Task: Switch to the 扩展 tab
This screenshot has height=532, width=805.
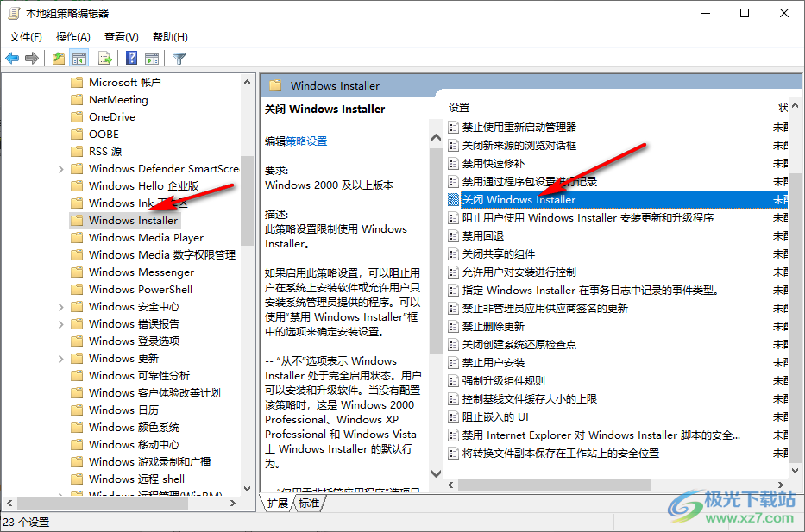Action: [278, 504]
